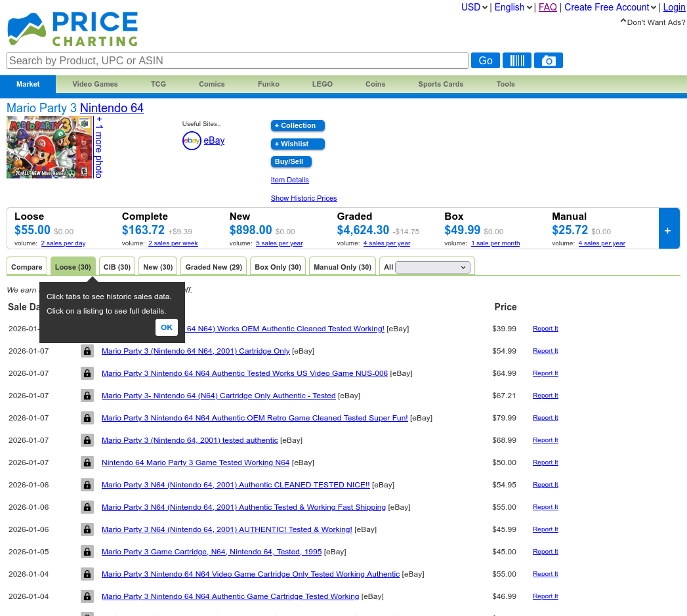Click the blue plus button beside Manual price
This screenshot has width=687, height=616.
click(x=668, y=230)
